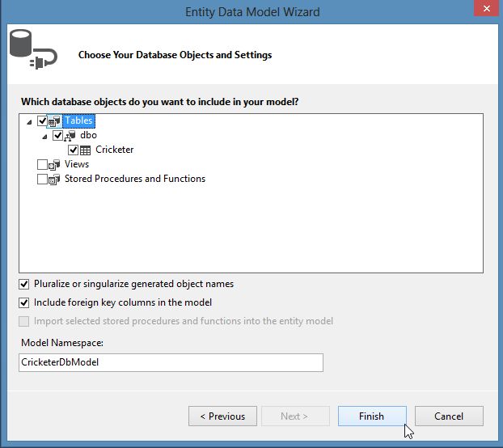Uncheck the Cricketer table checkbox
This screenshot has height=448, width=503.
coord(73,150)
